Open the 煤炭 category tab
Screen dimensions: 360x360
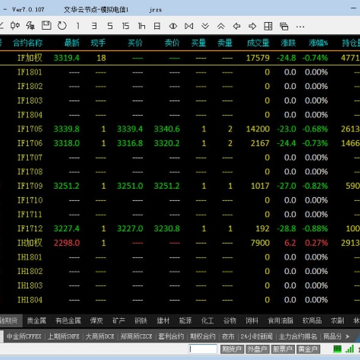(96, 321)
